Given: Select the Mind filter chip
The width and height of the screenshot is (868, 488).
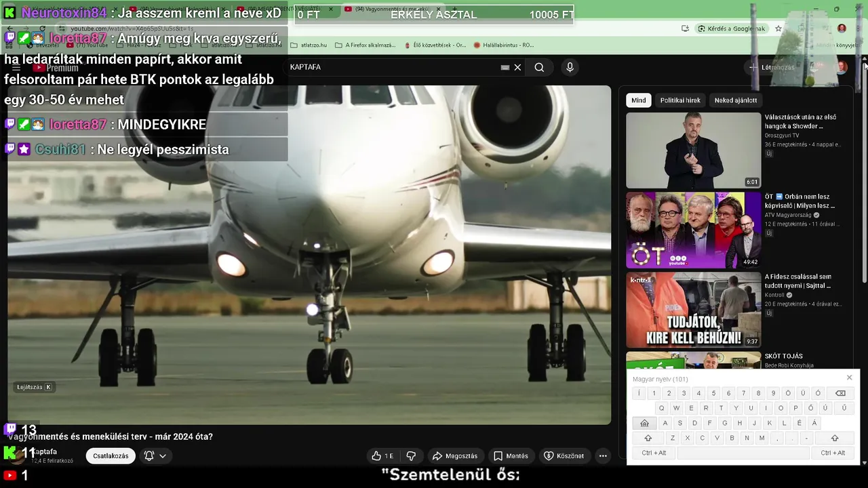Looking at the screenshot, I should point(639,100).
